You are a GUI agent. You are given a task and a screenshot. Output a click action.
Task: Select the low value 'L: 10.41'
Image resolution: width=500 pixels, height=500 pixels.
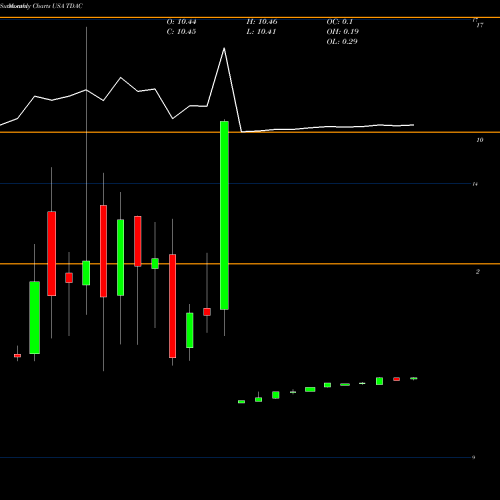[x=261, y=32]
